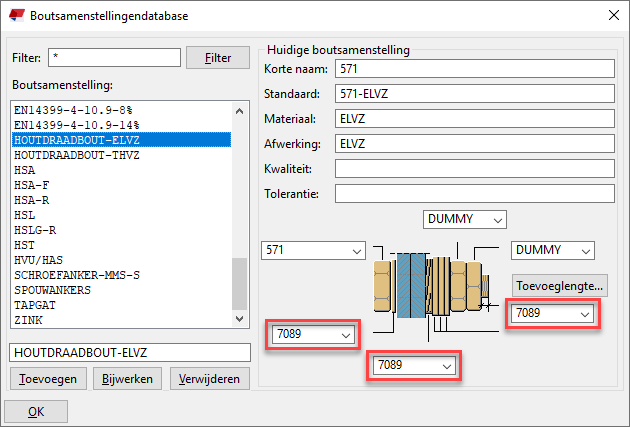Open the 7089 dropdown below the 571 dropdown

click(313, 334)
